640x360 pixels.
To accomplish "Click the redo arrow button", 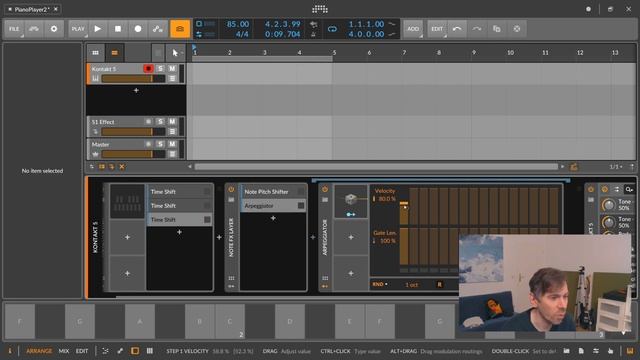I will tap(477, 29).
